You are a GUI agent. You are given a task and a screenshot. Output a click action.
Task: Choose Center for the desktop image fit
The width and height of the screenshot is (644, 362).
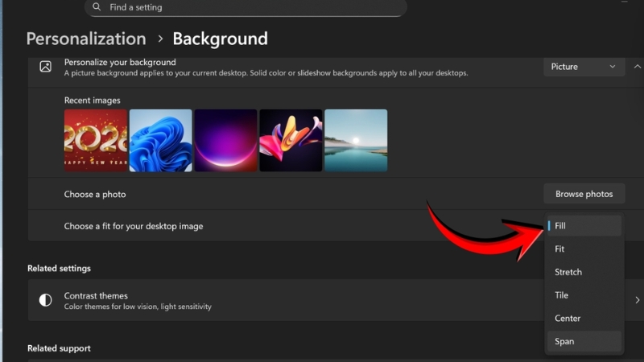tap(584, 319)
